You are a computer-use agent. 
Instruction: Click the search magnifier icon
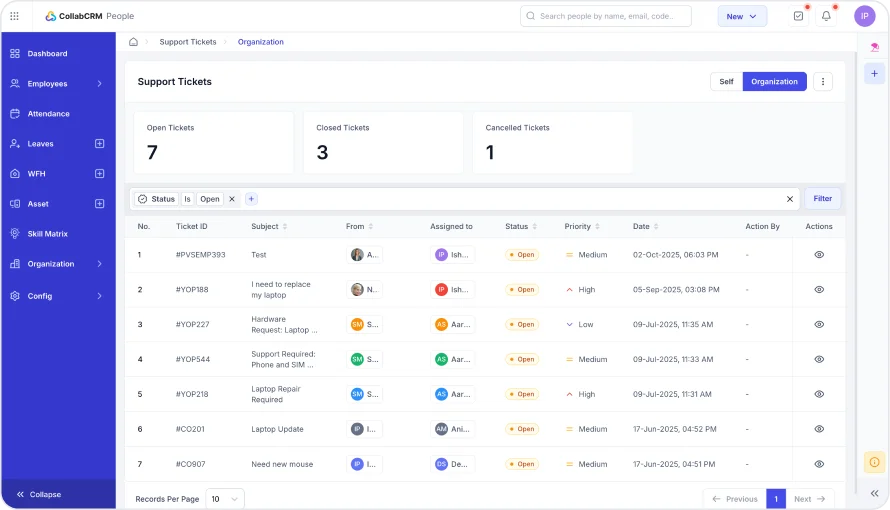coord(531,16)
